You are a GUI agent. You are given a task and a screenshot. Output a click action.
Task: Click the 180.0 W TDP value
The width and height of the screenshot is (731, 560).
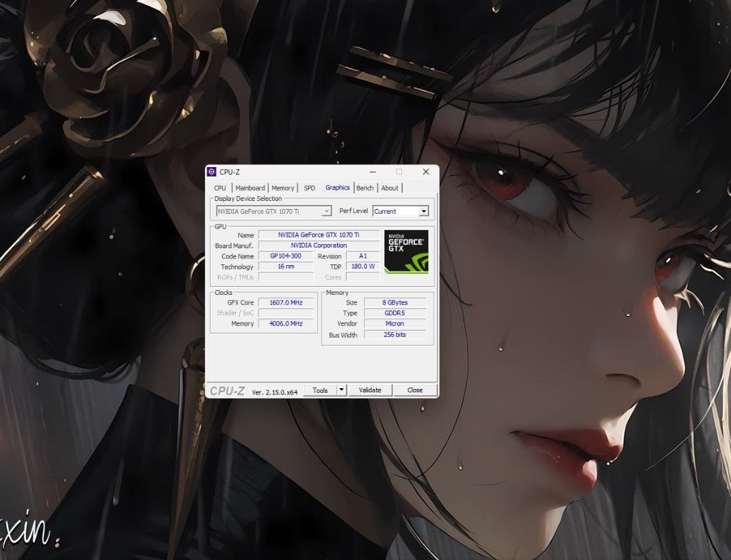(x=363, y=266)
